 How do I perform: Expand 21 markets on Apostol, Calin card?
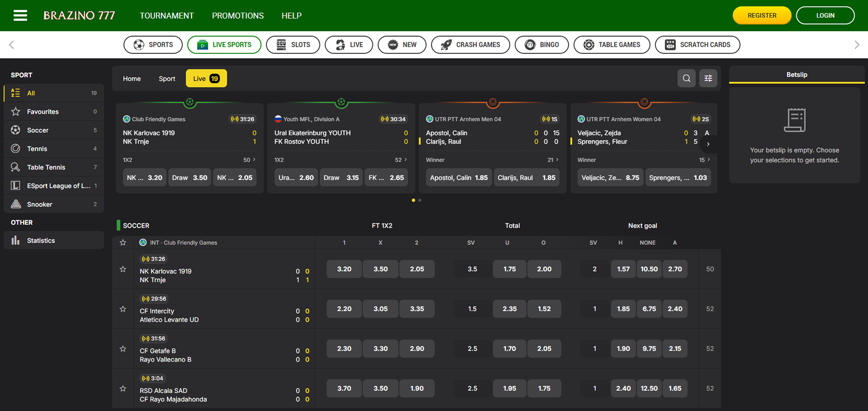click(x=553, y=160)
